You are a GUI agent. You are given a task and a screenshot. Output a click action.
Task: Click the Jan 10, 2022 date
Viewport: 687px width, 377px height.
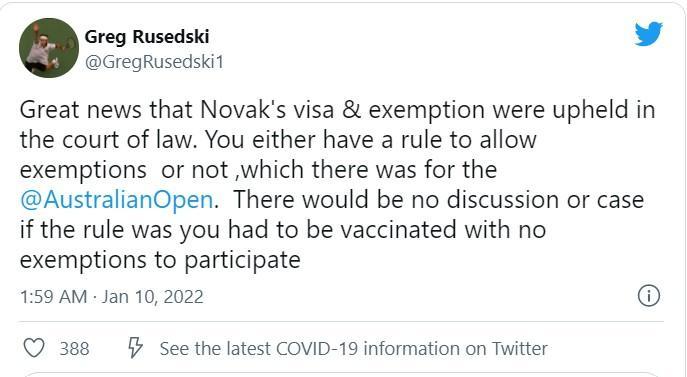click(152, 297)
